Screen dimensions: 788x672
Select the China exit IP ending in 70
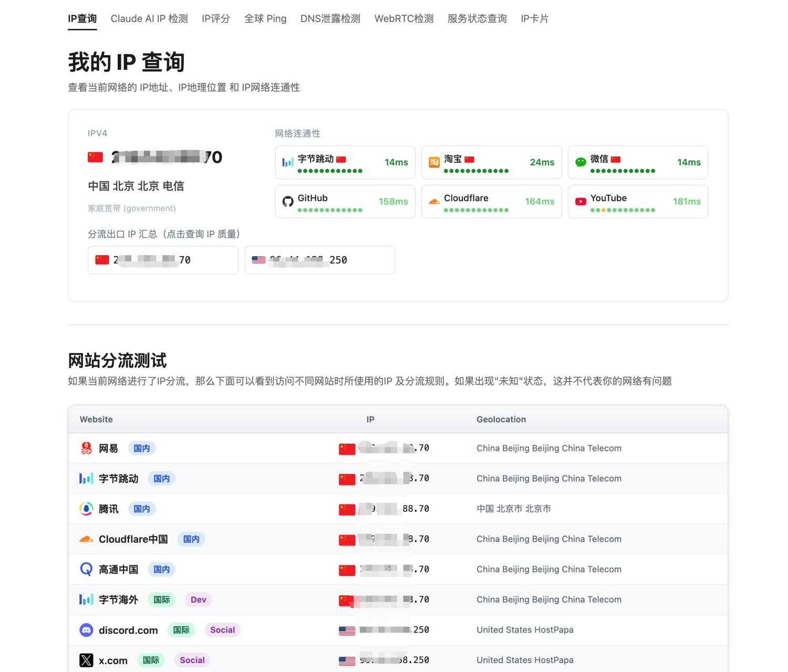point(163,260)
